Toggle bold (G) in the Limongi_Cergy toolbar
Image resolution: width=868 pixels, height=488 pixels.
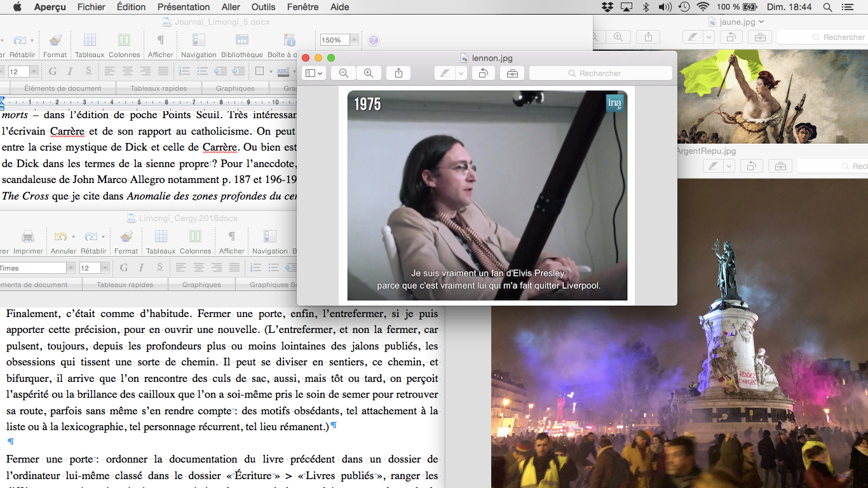[x=124, y=268]
